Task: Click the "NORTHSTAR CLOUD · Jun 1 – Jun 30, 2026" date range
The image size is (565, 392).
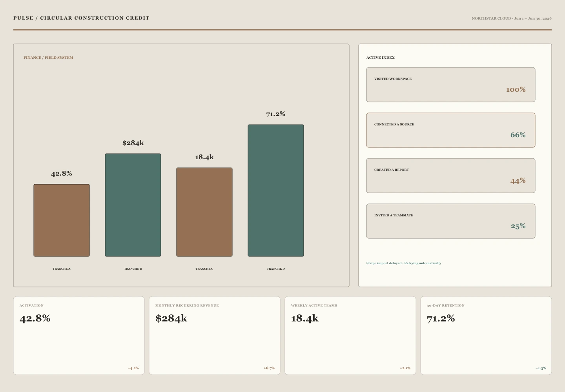Action: 512,18
